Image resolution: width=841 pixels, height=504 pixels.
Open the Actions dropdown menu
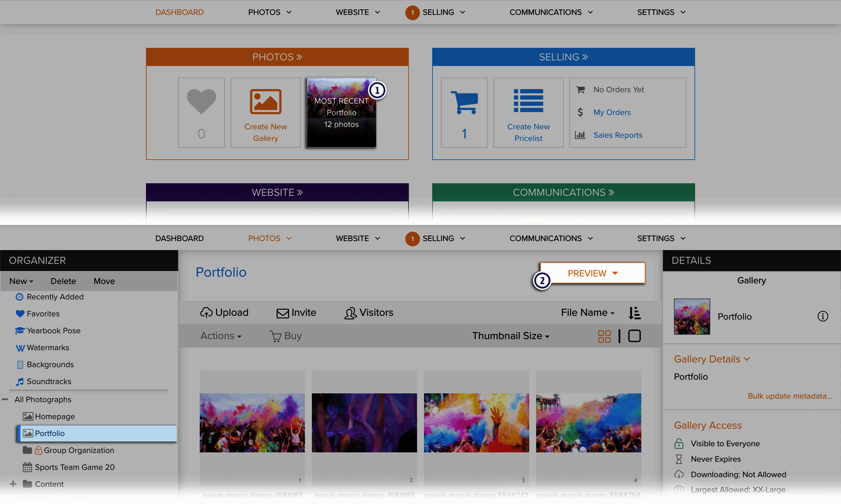pyautogui.click(x=220, y=336)
